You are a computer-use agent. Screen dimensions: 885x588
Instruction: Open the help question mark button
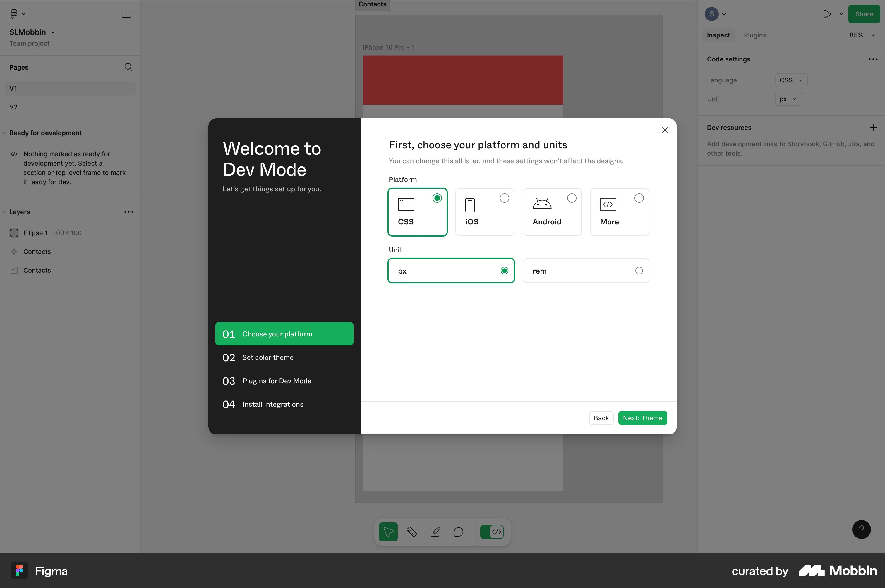tap(861, 529)
